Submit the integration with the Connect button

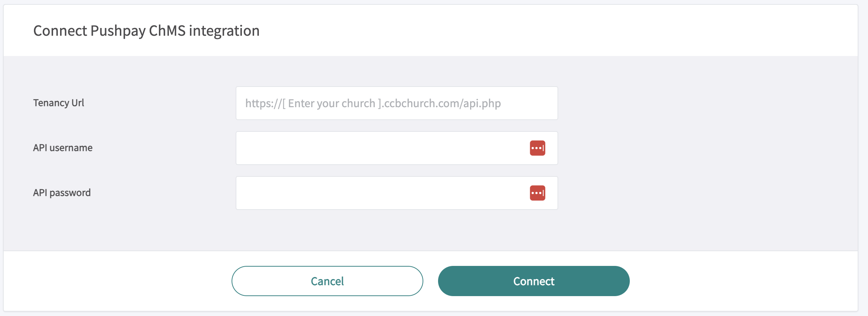pos(534,281)
